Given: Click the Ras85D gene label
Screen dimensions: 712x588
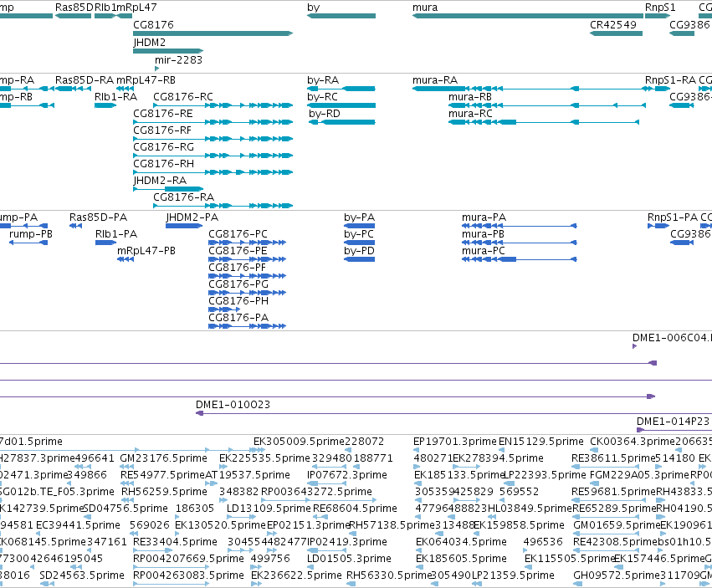Looking at the screenshot, I should pos(74,8).
